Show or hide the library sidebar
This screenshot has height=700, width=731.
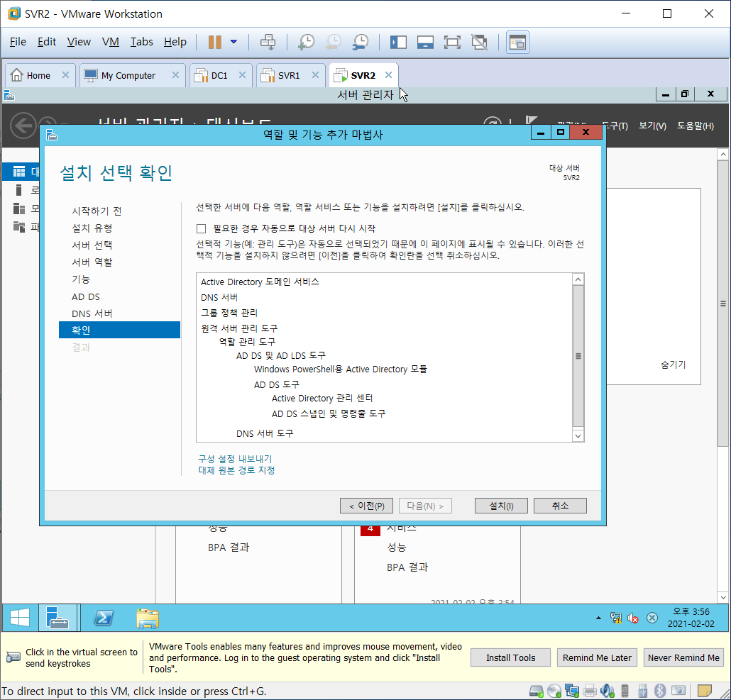pyautogui.click(x=398, y=43)
